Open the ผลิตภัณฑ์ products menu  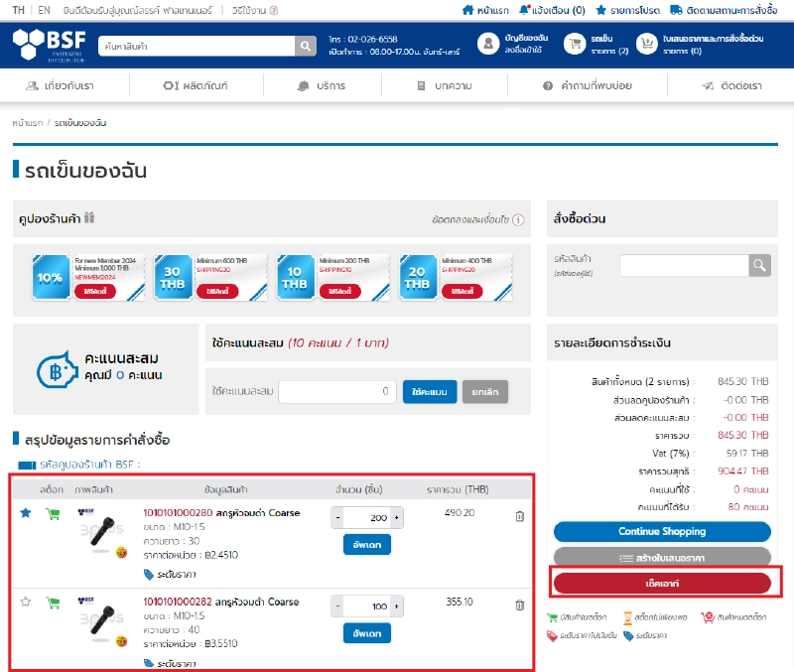pos(196,86)
